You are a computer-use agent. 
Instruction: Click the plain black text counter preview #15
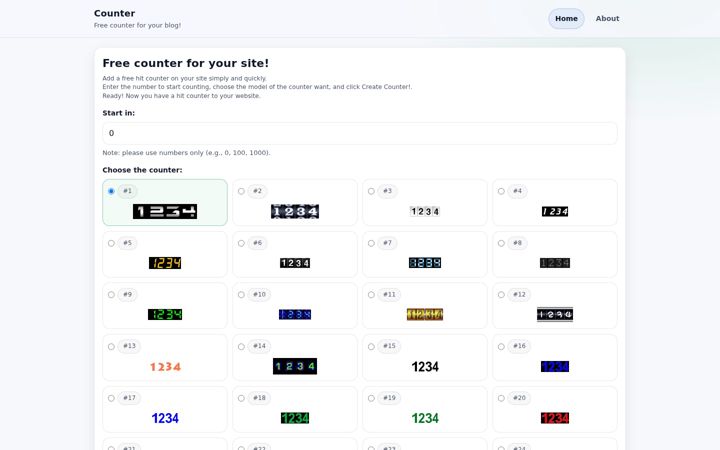pyautogui.click(x=425, y=366)
